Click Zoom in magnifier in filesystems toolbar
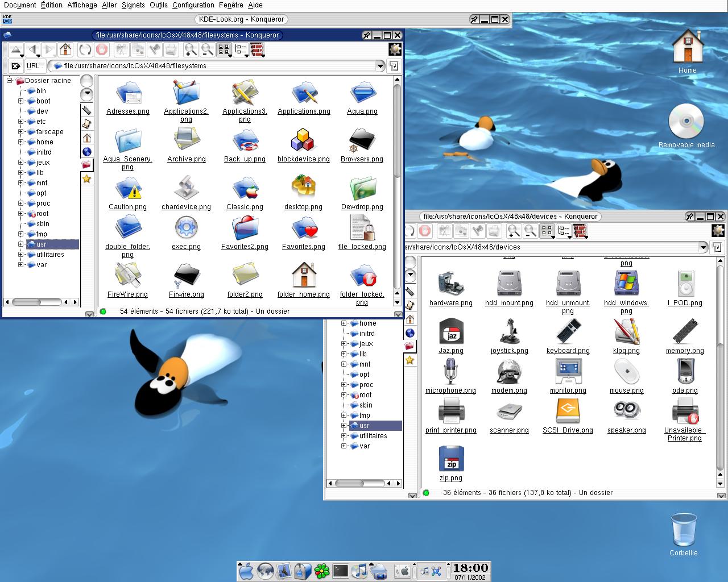The height and width of the screenshot is (582, 728). [191, 50]
